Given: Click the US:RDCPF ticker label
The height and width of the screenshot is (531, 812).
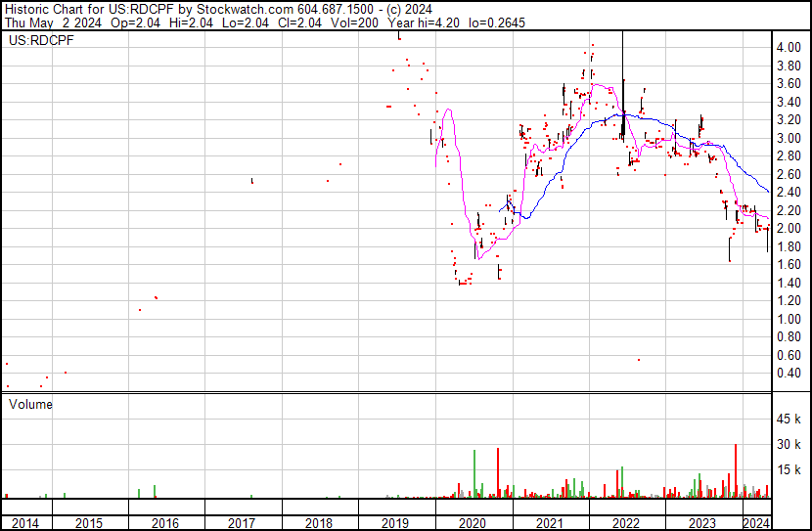Looking at the screenshot, I should pos(34,42).
